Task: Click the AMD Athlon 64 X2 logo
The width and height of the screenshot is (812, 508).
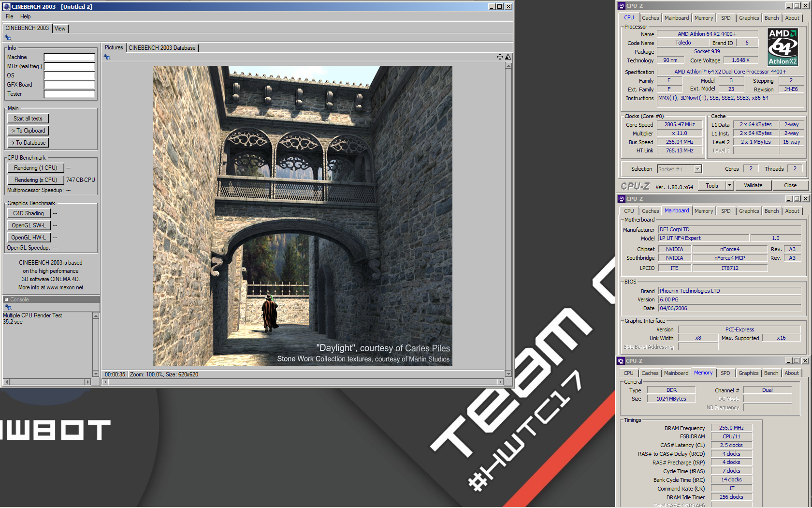Action: point(783,47)
